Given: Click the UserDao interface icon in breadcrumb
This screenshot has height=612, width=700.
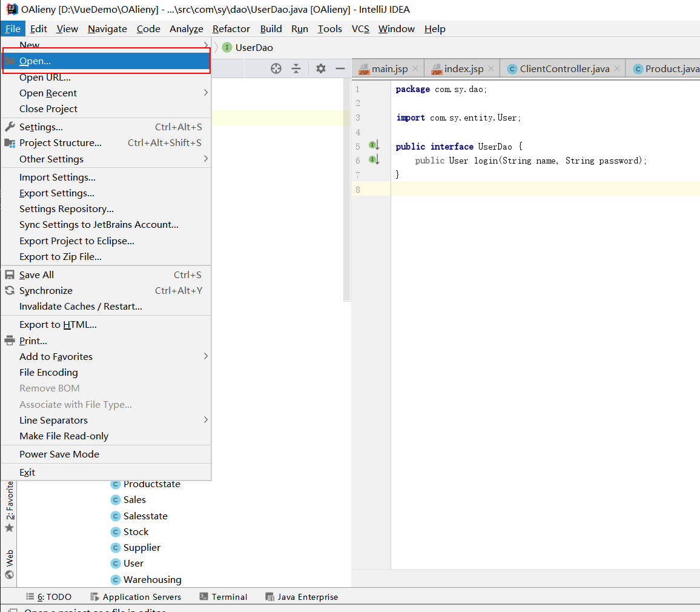Looking at the screenshot, I should click(x=227, y=47).
